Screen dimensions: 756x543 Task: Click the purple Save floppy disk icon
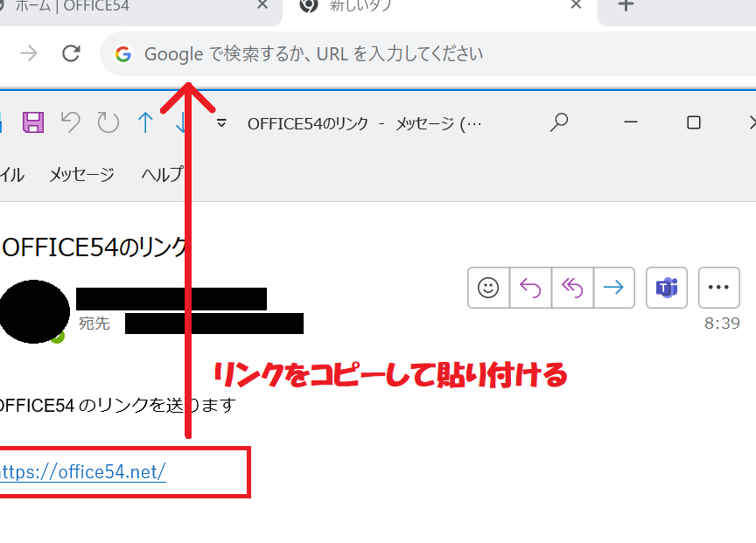tap(33, 123)
